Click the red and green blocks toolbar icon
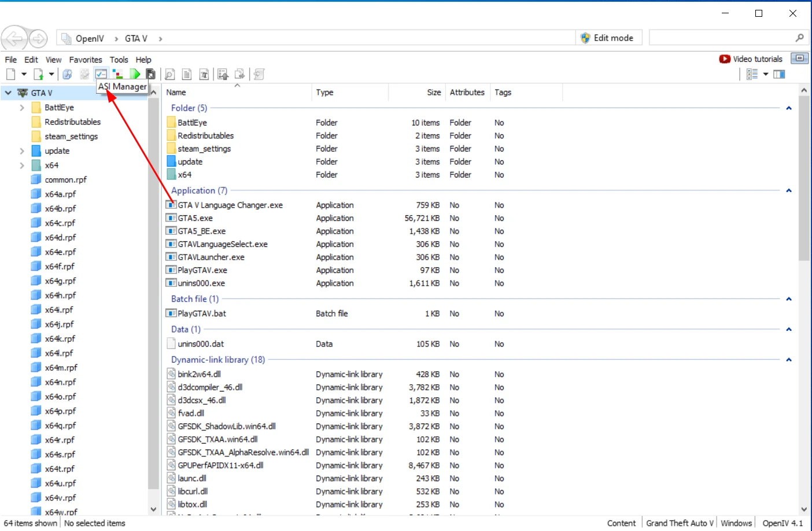The height and width of the screenshot is (531, 812). pos(118,74)
